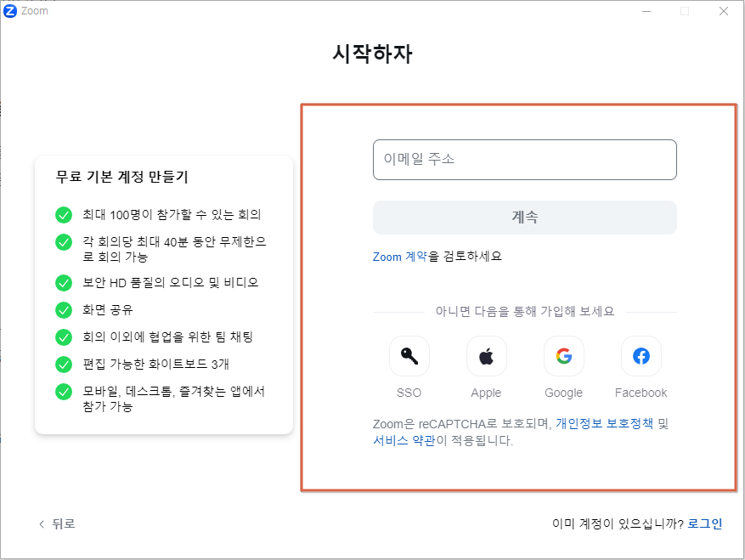Click the Zoom logo in title bar
This screenshot has width=745, height=560.
(x=10, y=11)
